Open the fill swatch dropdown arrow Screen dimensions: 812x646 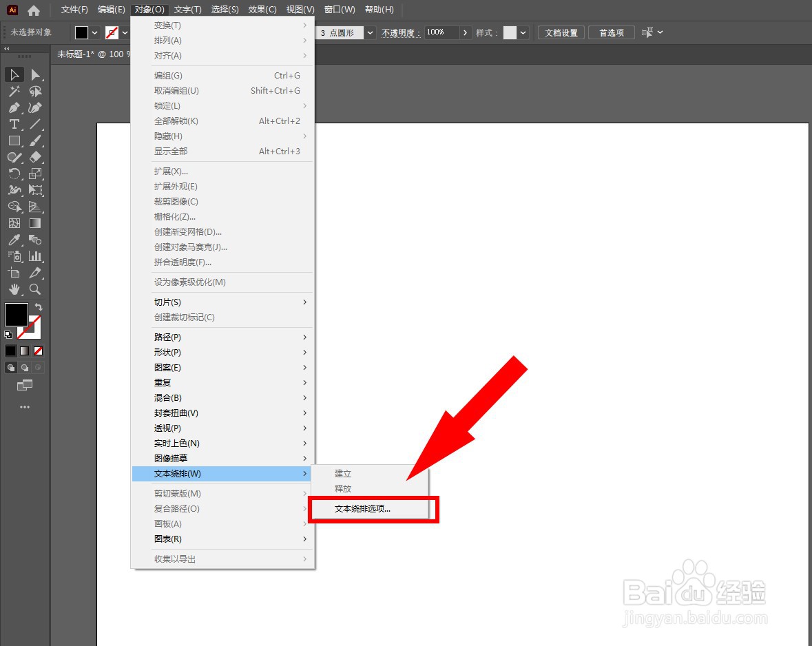click(95, 32)
